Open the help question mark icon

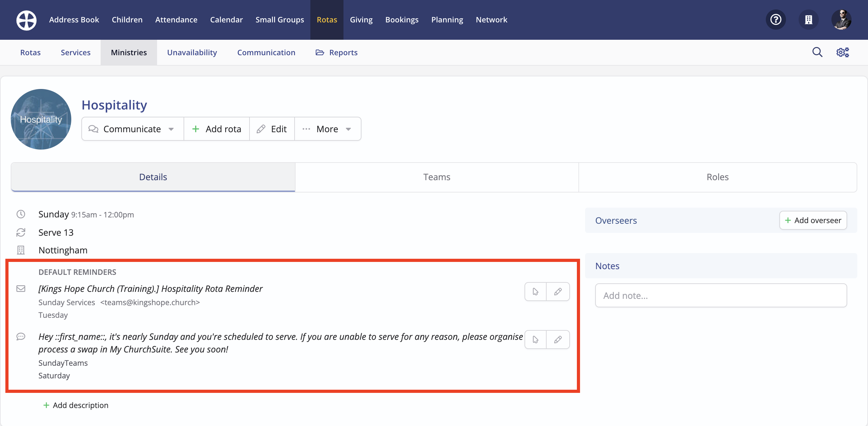point(776,20)
